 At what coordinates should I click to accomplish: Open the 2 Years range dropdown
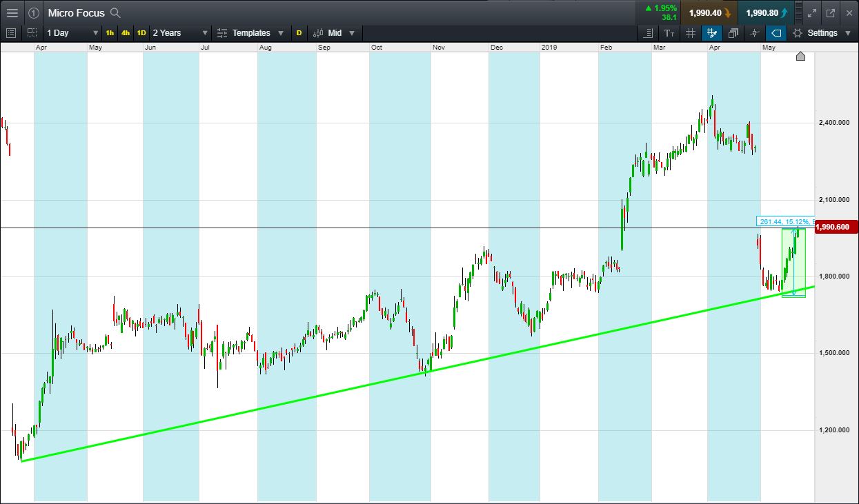point(179,32)
